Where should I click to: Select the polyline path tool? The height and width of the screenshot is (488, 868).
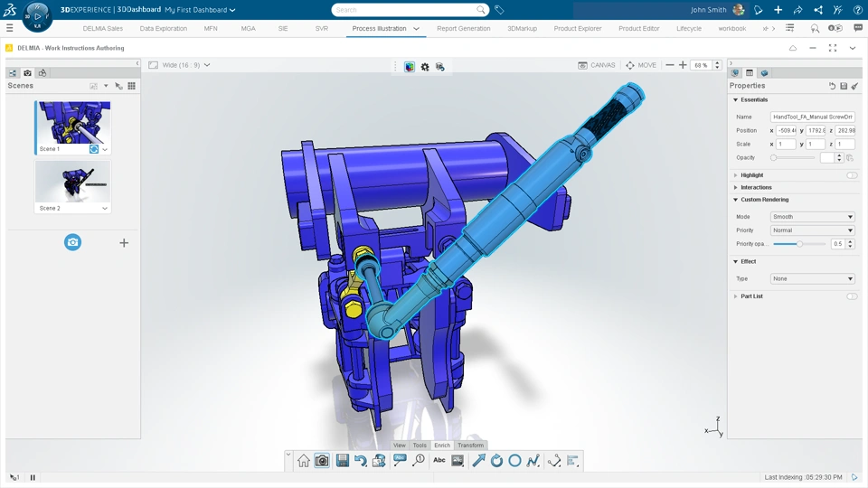[x=533, y=460]
